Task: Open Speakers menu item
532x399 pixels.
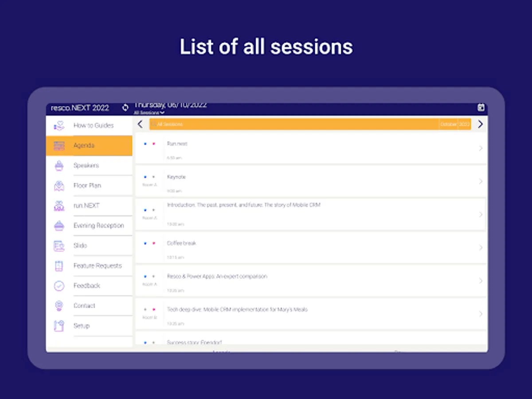Action: click(89, 165)
